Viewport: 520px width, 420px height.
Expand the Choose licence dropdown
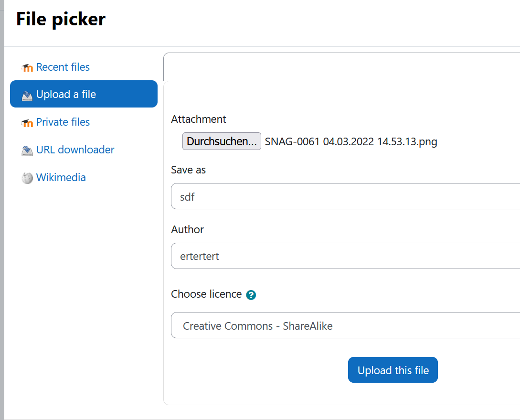tap(346, 325)
